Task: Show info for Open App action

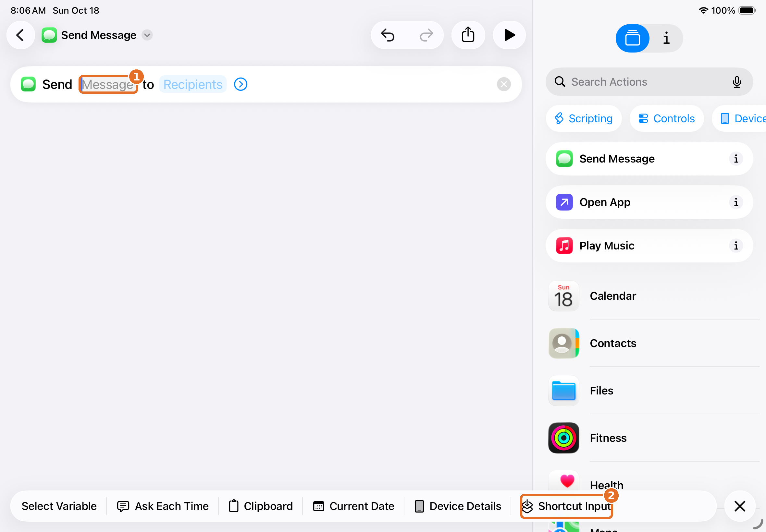Action: click(736, 202)
